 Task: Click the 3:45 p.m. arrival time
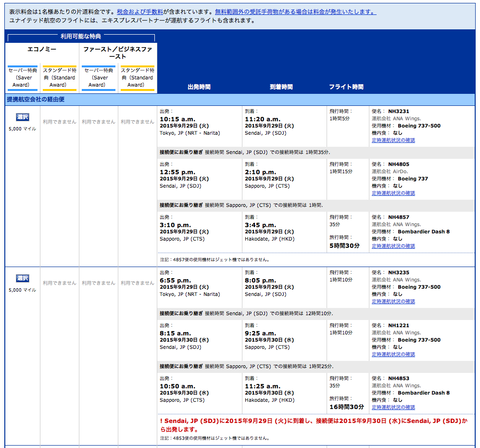coord(261,225)
